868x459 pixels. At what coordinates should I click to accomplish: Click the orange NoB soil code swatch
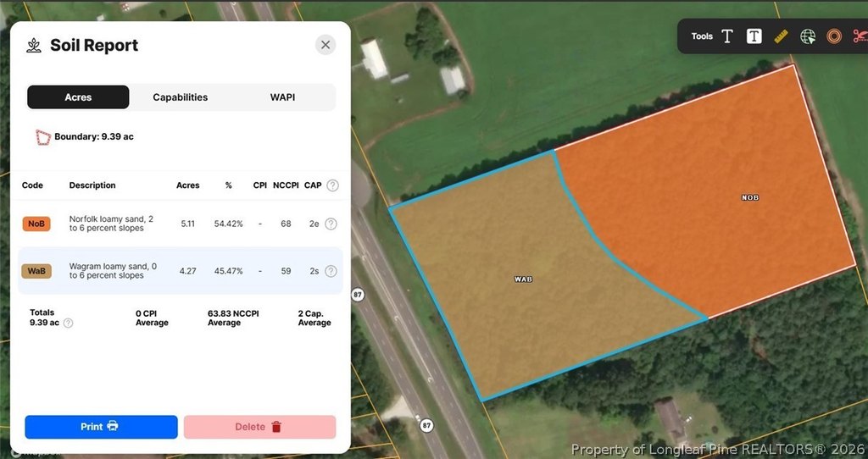[36, 224]
